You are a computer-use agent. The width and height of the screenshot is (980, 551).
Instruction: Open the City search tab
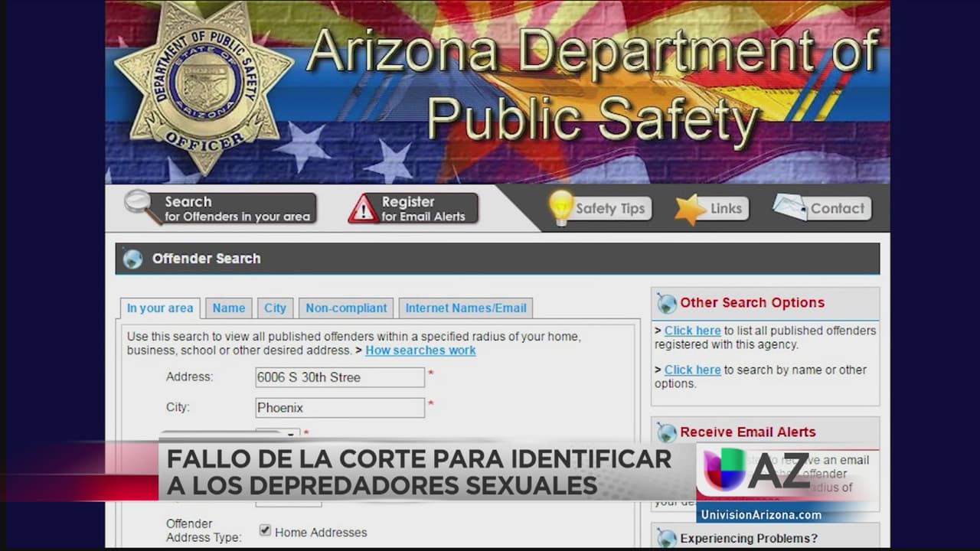(x=275, y=308)
